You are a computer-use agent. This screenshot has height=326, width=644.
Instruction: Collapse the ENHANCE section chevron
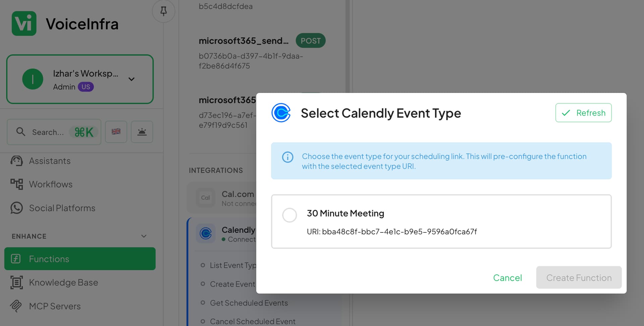click(144, 236)
